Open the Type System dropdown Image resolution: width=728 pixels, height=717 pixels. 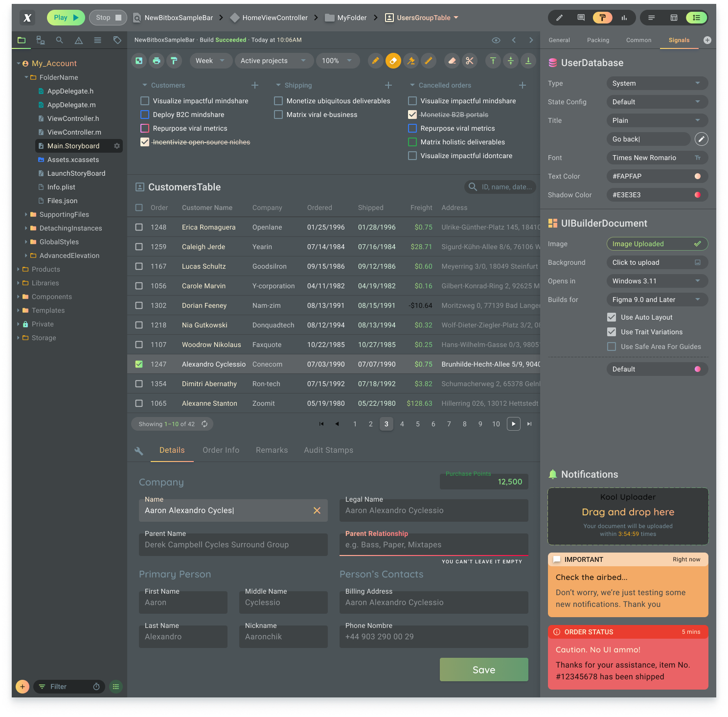tap(657, 83)
